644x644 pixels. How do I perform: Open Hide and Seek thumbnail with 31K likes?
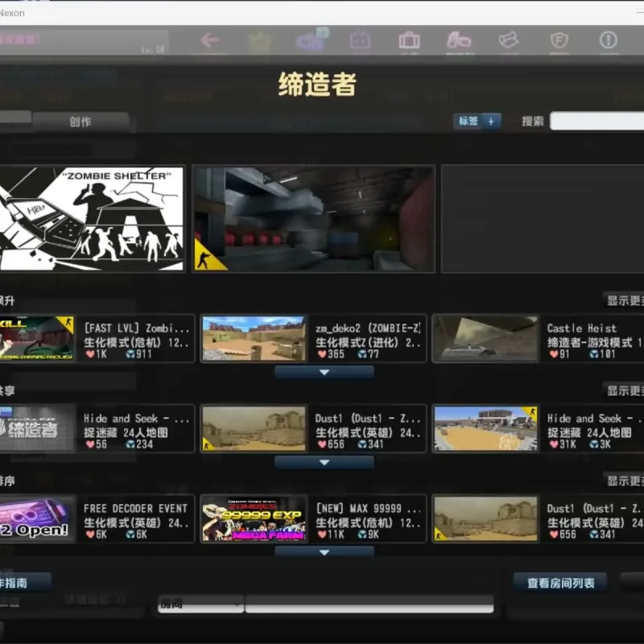point(486,428)
